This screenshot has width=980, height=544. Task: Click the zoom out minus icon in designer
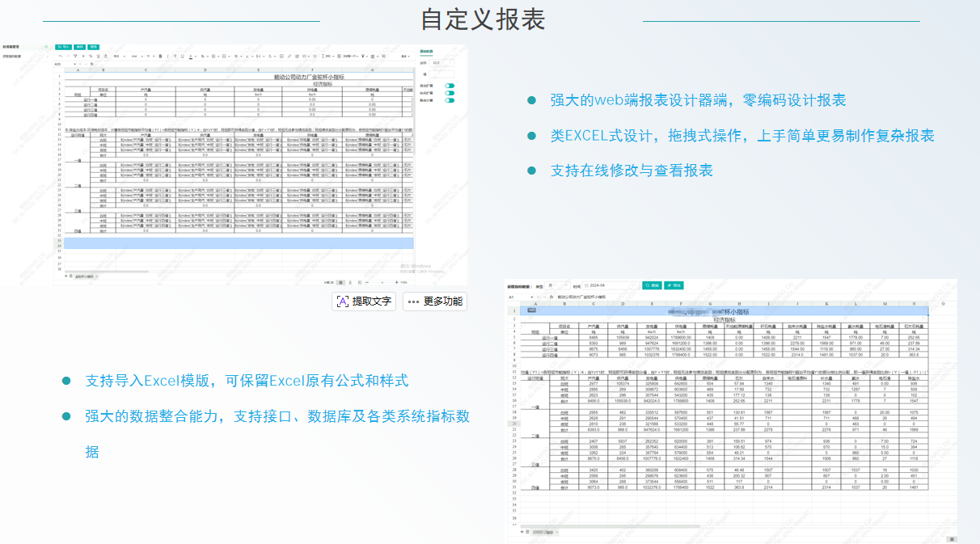pyautogui.click(x=365, y=282)
